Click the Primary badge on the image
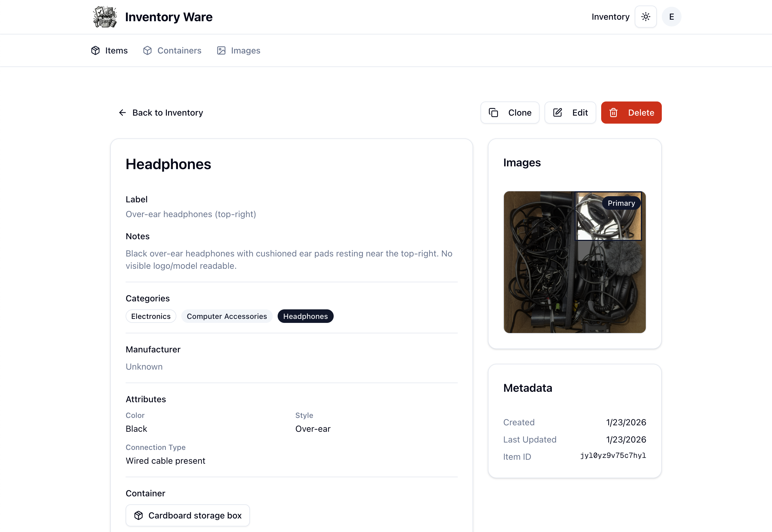Viewport: 772px width, 532px height. pos(621,203)
